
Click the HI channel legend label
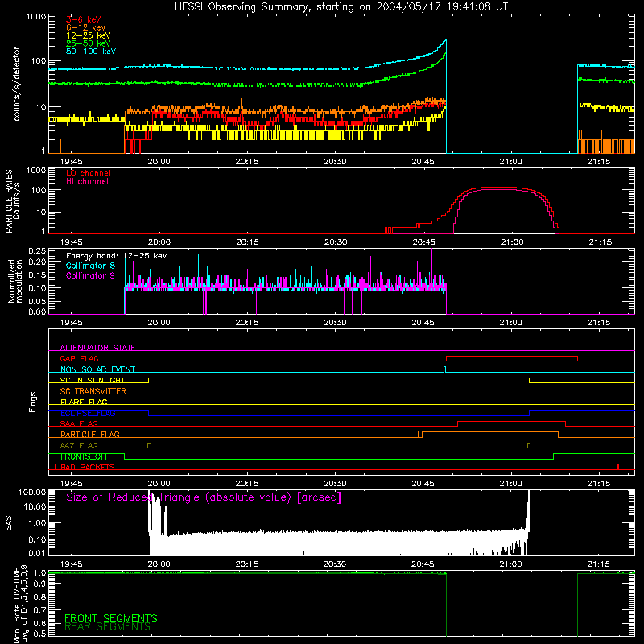[87, 182]
